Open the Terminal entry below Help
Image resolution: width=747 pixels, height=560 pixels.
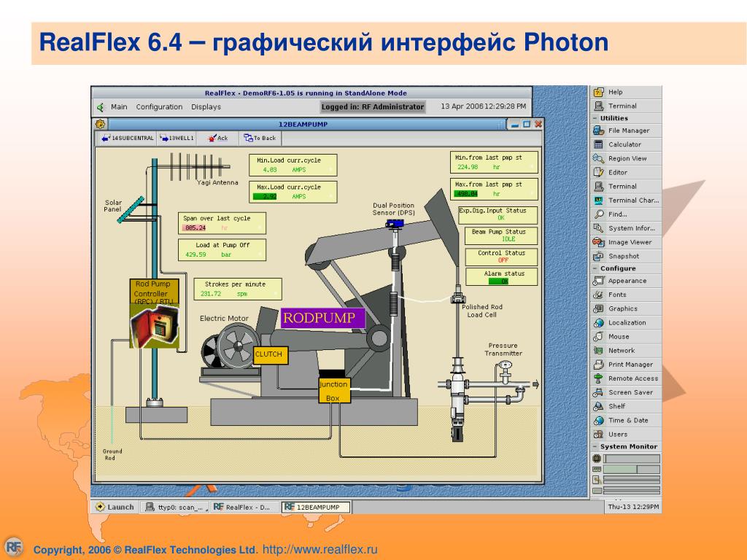626,106
